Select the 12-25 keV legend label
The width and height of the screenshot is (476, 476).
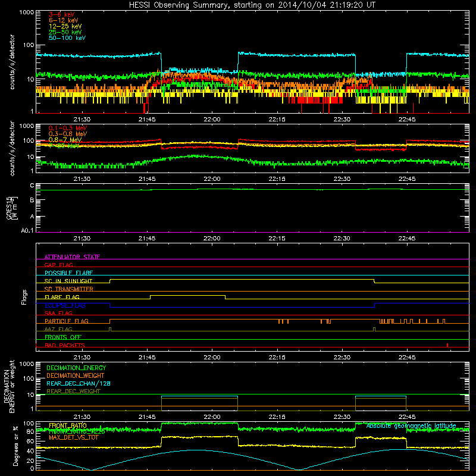pos(65,26)
